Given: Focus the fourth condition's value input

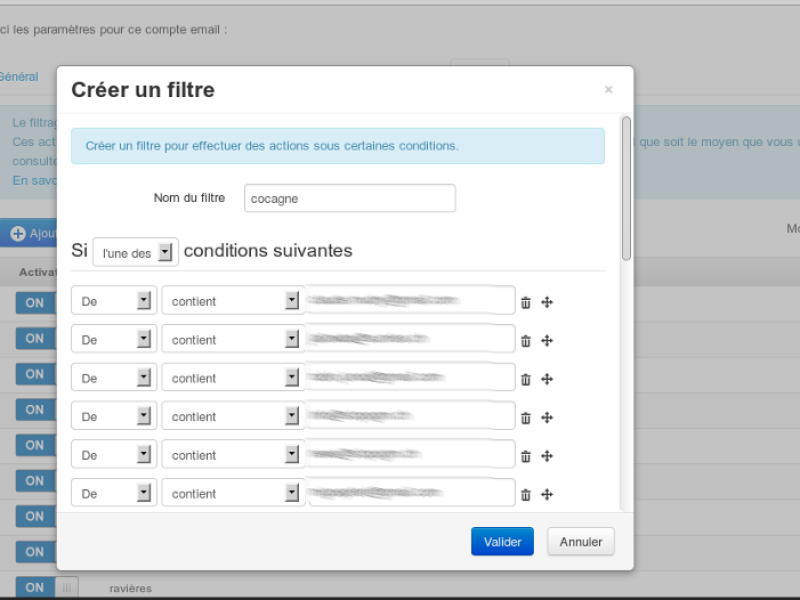Looking at the screenshot, I should point(410,416).
